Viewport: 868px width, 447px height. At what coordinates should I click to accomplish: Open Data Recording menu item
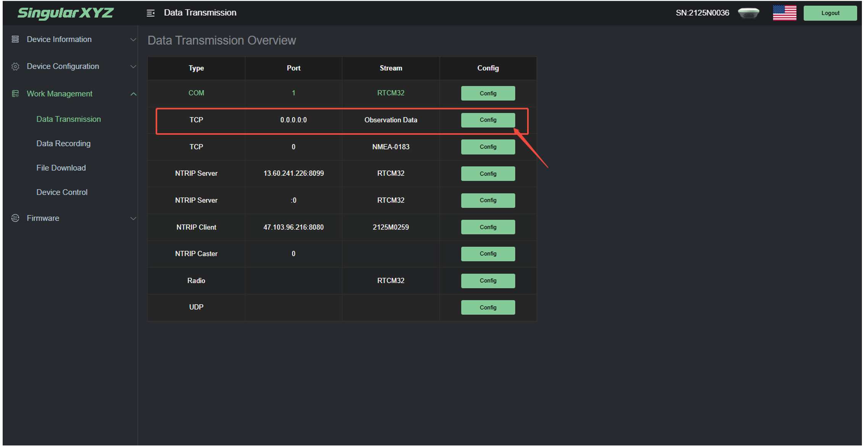pyautogui.click(x=63, y=143)
